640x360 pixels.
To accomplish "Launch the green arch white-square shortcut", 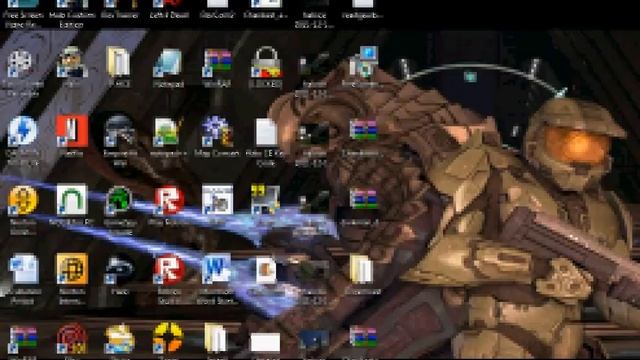I will (x=72, y=200).
